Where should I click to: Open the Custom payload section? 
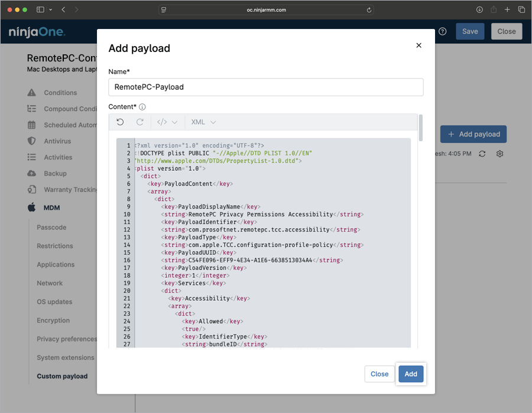(x=62, y=376)
